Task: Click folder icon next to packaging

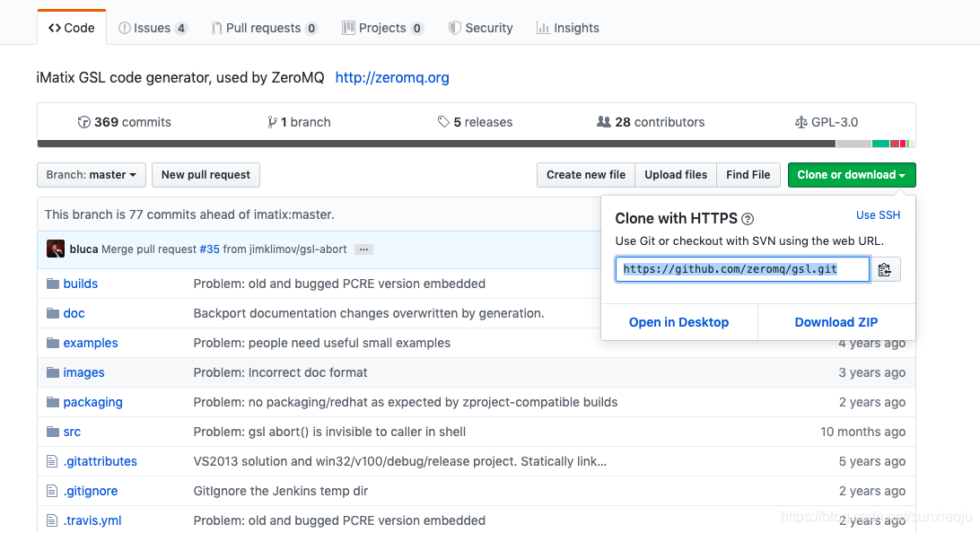Action: [x=52, y=402]
